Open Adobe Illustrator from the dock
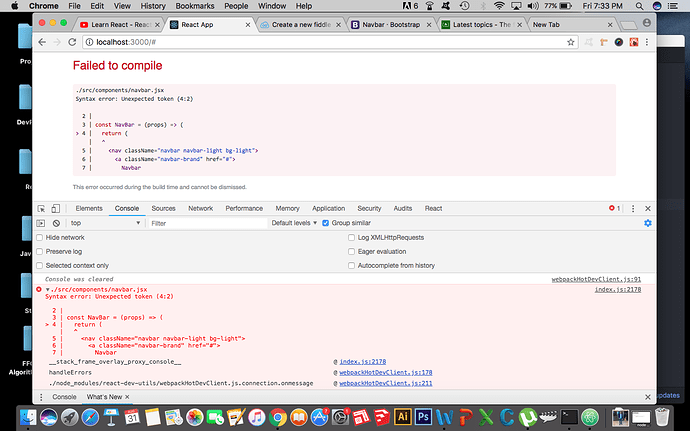This screenshot has width=690, height=431. [x=402, y=416]
